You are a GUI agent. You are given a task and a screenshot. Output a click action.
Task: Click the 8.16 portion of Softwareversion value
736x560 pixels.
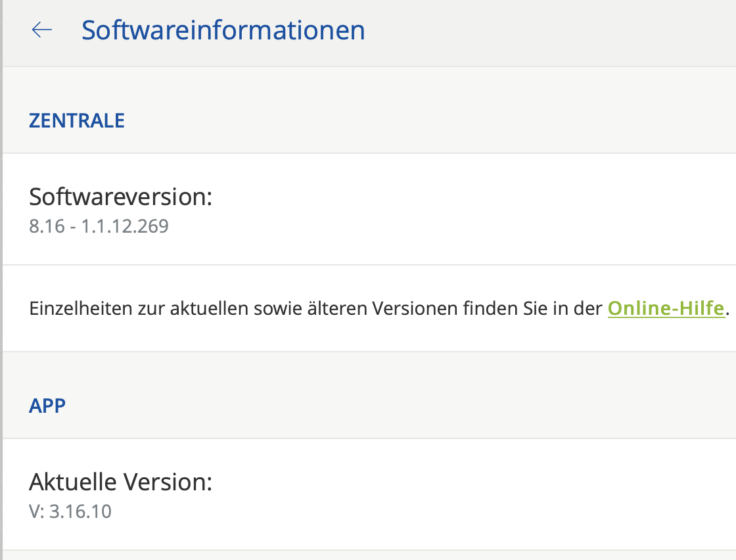(x=47, y=227)
